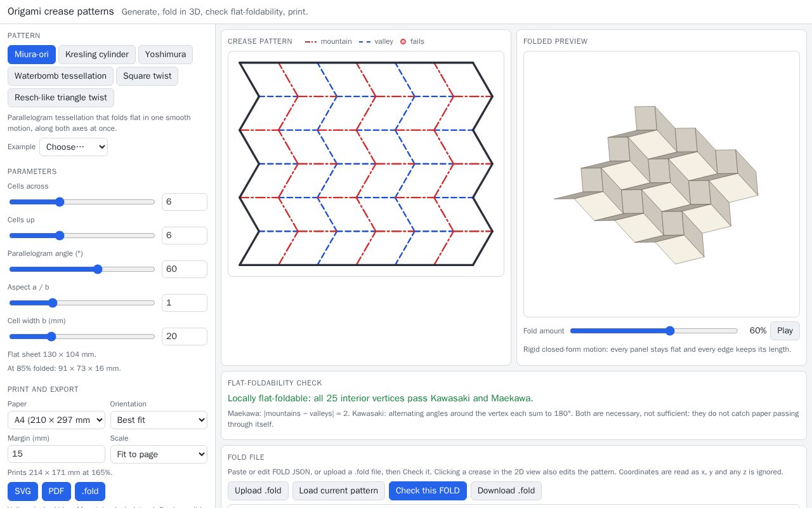812x508 pixels.
Task: Adjust the Cells across slider
Action: click(x=82, y=202)
